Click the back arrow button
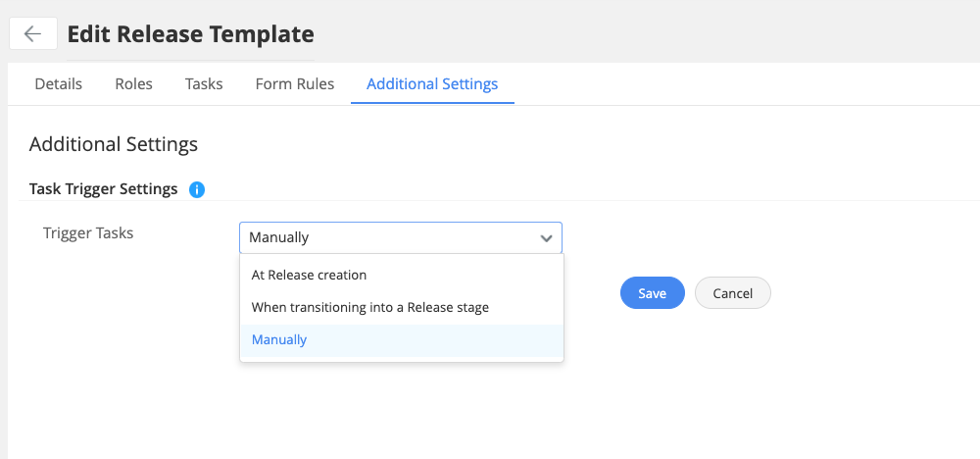The image size is (980, 459). pos(32,33)
